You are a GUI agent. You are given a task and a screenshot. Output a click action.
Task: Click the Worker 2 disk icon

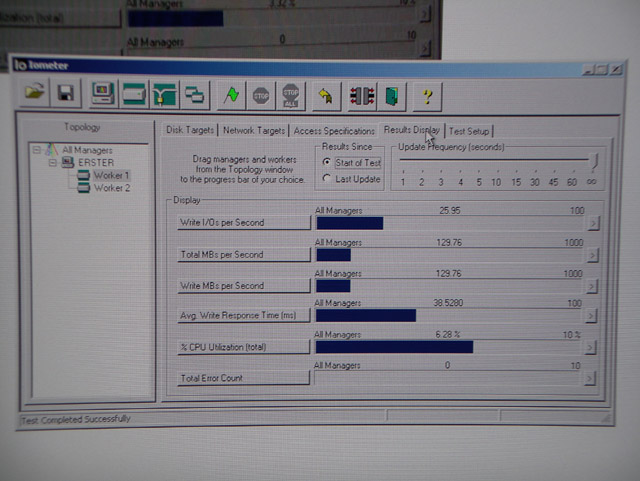[84, 188]
